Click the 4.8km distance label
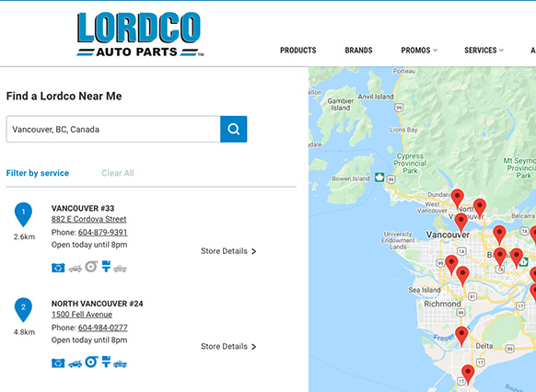This screenshot has height=392, width=536. [x=24, y=332]
